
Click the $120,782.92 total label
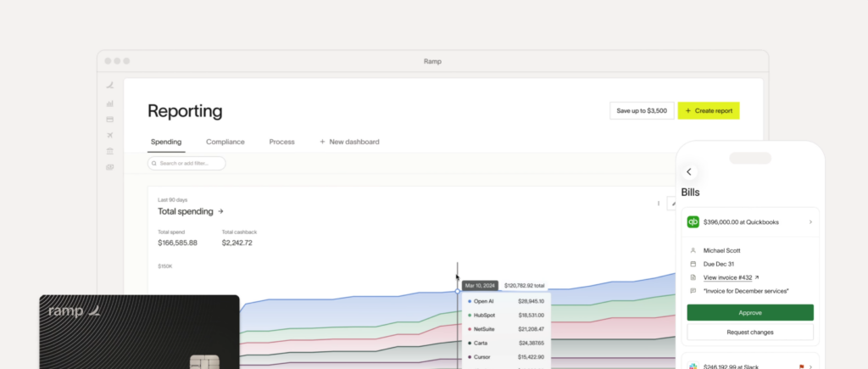click(x=524, y=286)
